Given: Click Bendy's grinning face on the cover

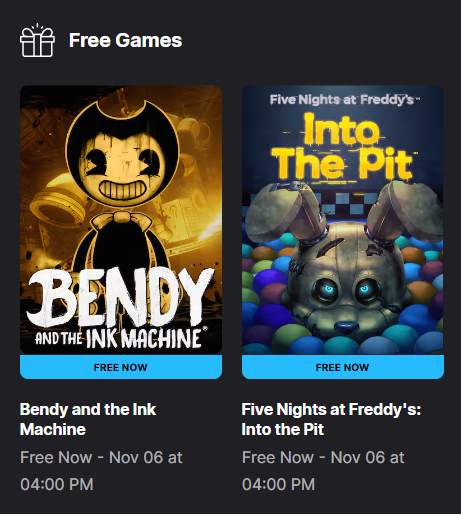Looking at the screenshot, I should (122, 167).
